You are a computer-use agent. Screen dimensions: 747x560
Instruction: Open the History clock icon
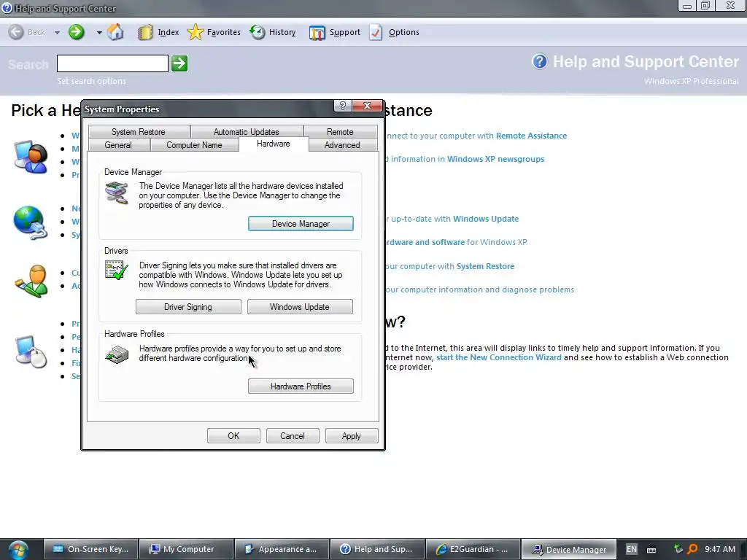pyautogui.click(x=258, y=32)
